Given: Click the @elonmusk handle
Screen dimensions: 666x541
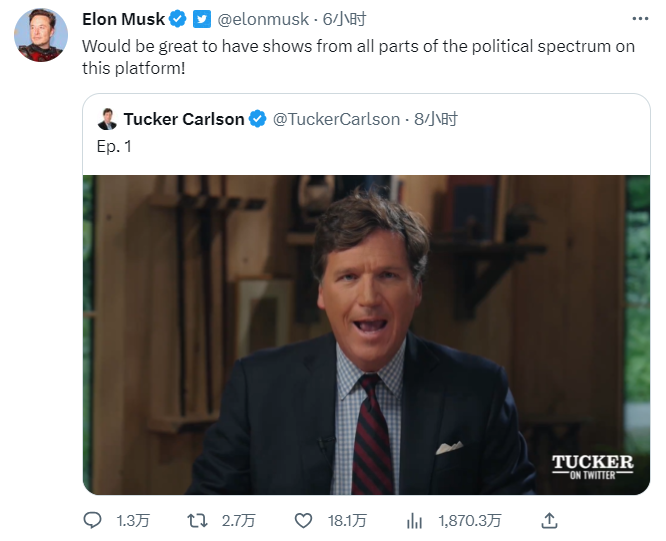Looking at the screenshot, I should coord(264,19).
